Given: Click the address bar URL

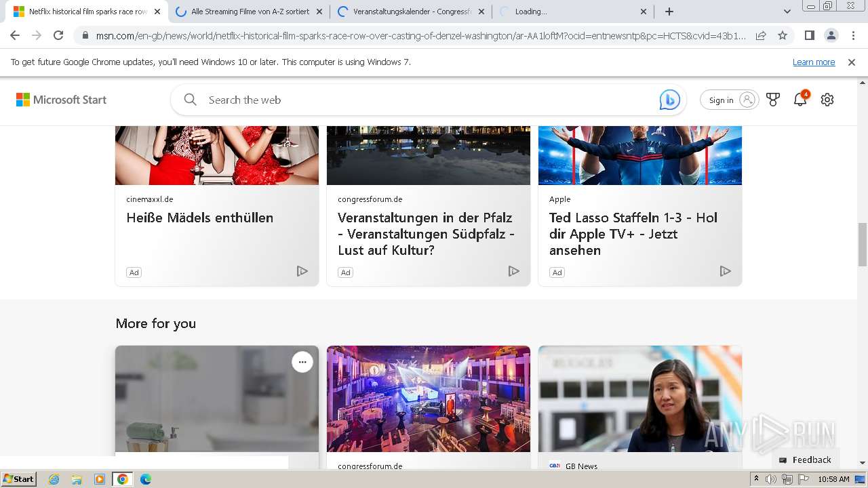Looking at the screenshot, I should pos(420,35).
